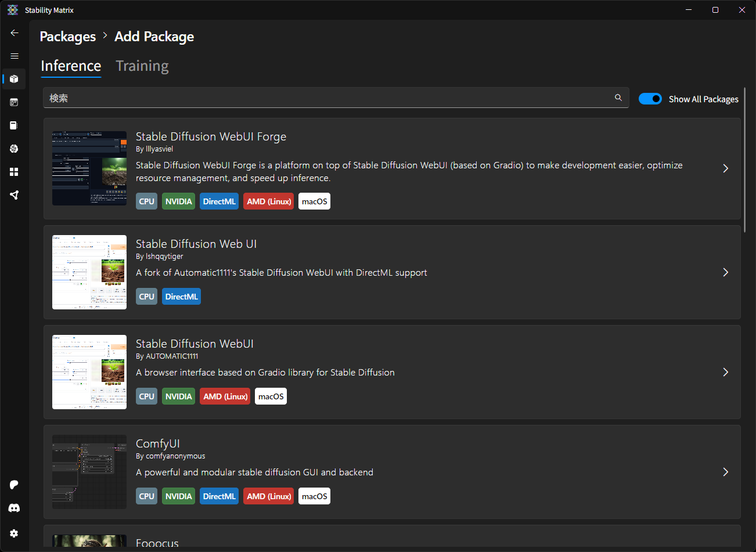
Task: Click the ComfyUI node-graph thumbnail
Action: point(89,472)
